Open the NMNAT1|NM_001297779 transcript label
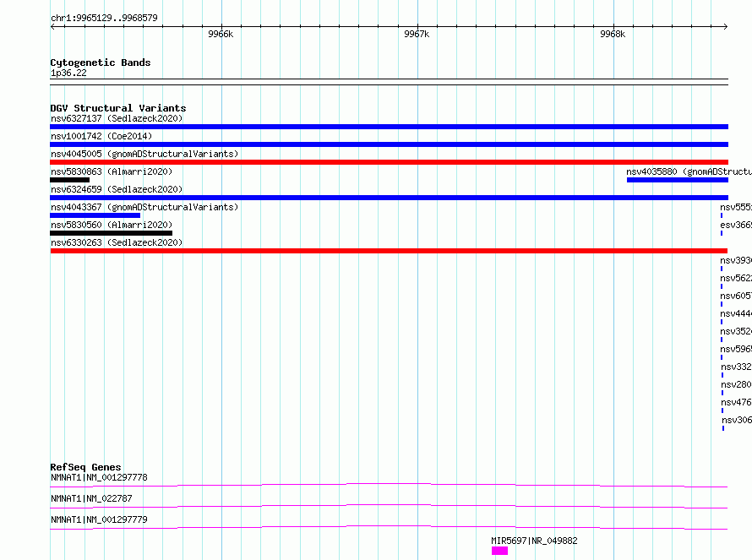752x560 pixels. point(99,519)
